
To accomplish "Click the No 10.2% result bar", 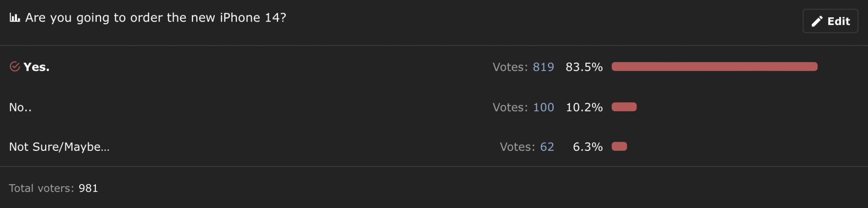I will [624, 107].
